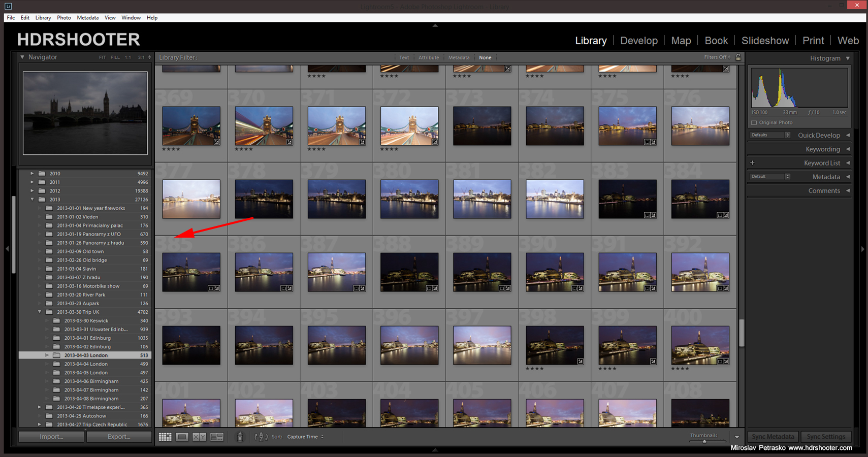The image size is (868, 457).
Task: Switch to the Develop module
Action: pyautogui.click(x=638, y=40)
